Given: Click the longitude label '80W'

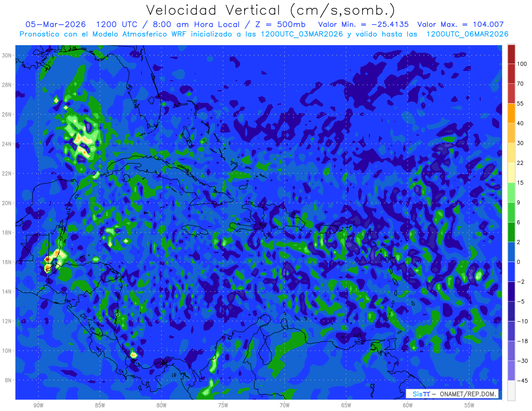Looking at the screenshot, I should click(161, 405).
